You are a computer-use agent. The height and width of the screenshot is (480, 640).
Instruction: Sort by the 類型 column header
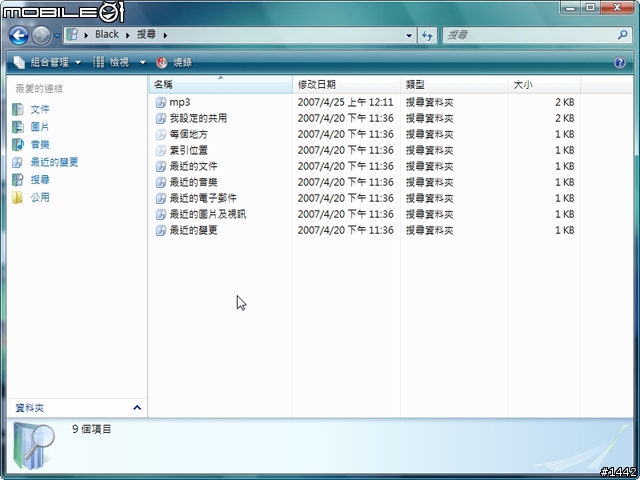click(x=454, y=85)
